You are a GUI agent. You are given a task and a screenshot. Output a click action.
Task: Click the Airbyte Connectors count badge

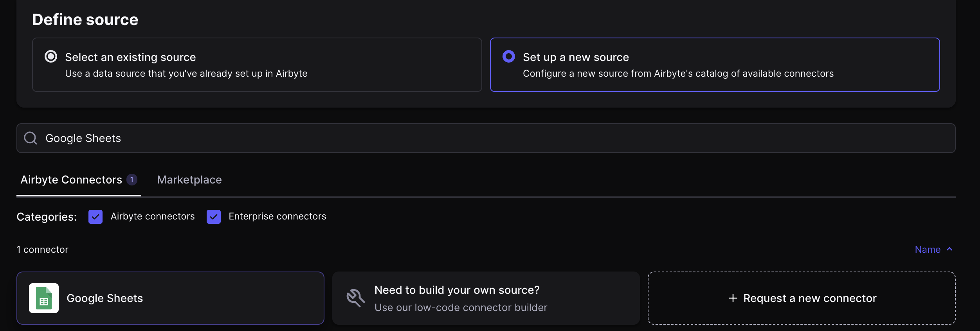click(x=132, y=180)
